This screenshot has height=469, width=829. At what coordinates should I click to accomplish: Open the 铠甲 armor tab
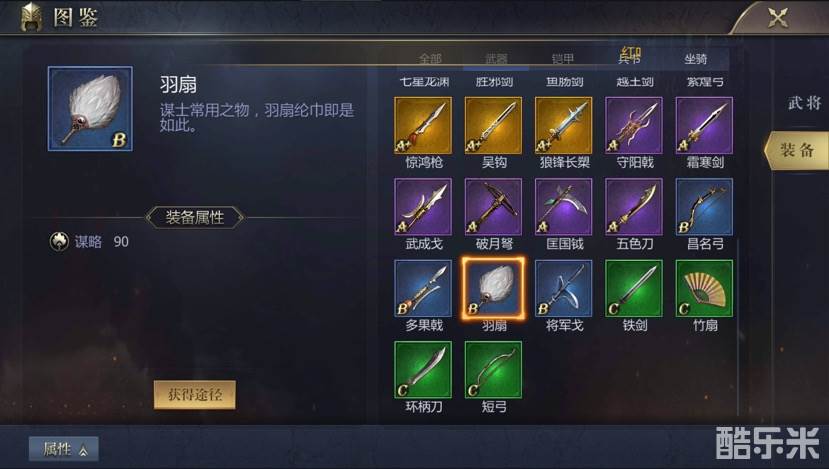point(563,59)
